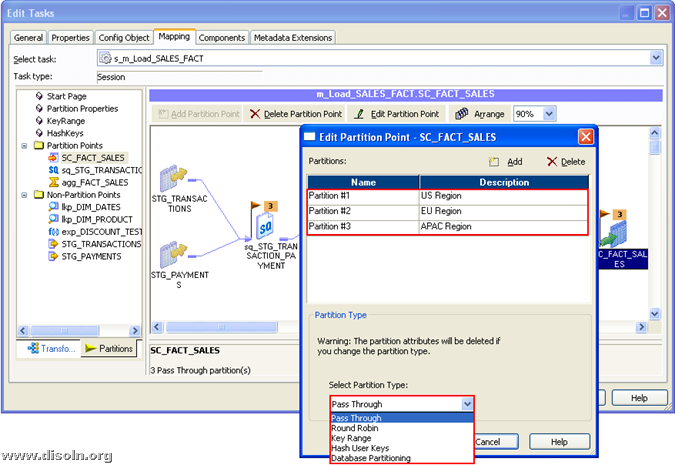The image size is (675, 465).
Task: Click the sq_STG_TRANSACTION_PAYMENT source qualifier icon
Action: point(265,226)
